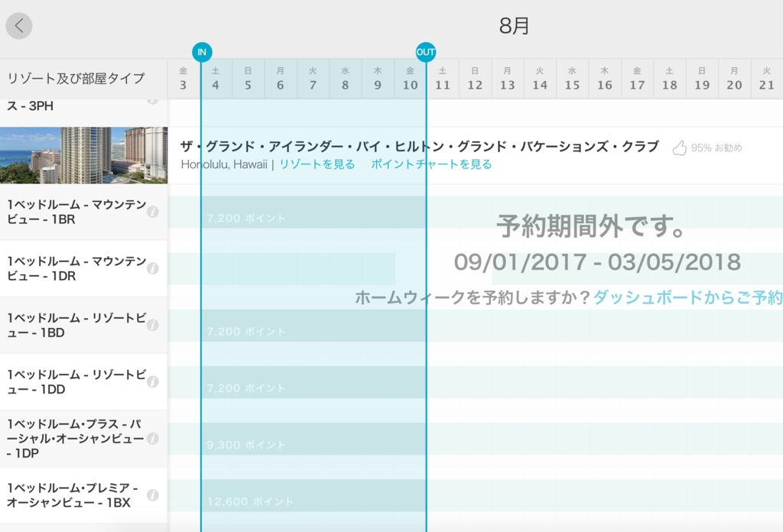Viewport: 783px width, 532px height.
Task: Open info for Premier Ocean View 1BX room
Action: 153,495
